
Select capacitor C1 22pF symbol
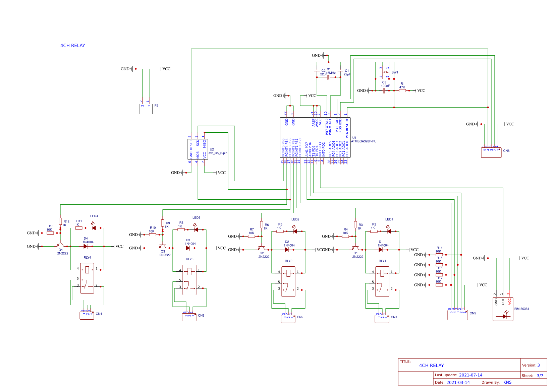(x=340, y=70)
